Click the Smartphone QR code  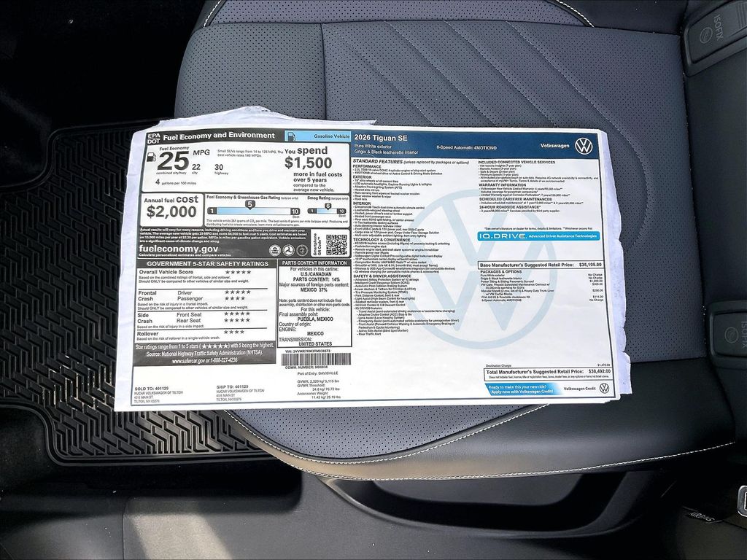point(336,244)
